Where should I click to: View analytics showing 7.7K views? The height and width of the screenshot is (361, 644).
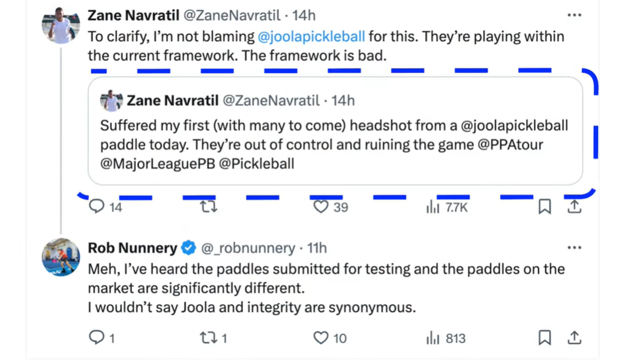tap(432, 207)
